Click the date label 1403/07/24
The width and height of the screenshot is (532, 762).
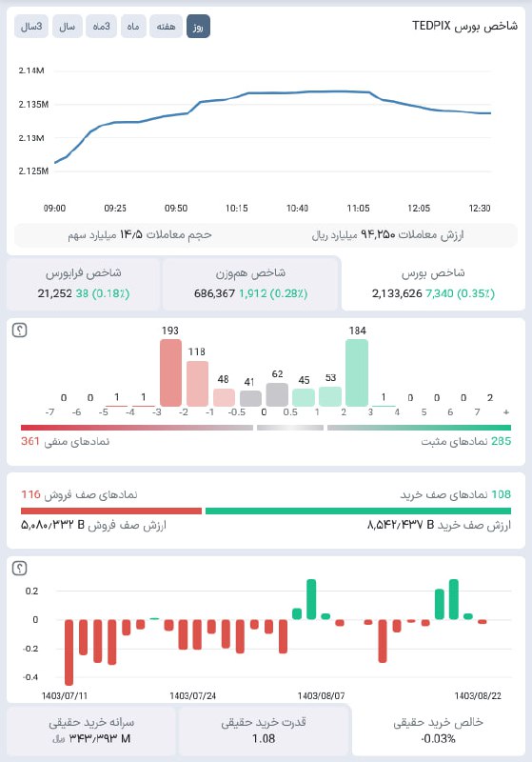[x=192, y=696]
